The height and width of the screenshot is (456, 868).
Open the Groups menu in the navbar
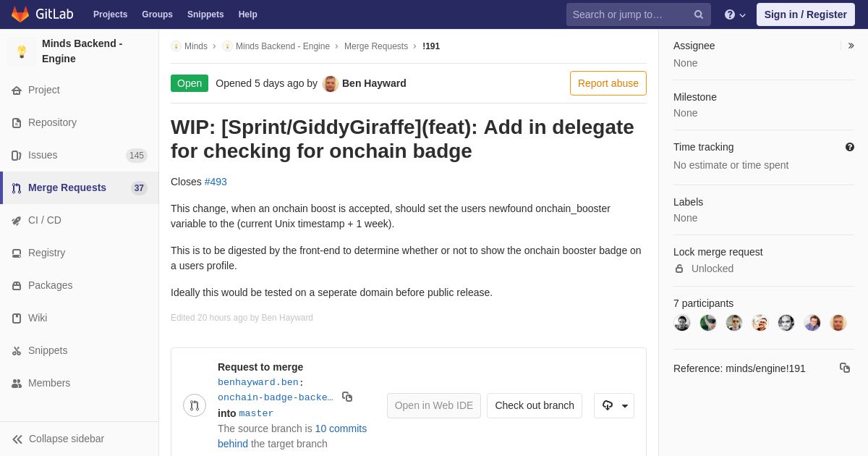(x=157, y=14)
